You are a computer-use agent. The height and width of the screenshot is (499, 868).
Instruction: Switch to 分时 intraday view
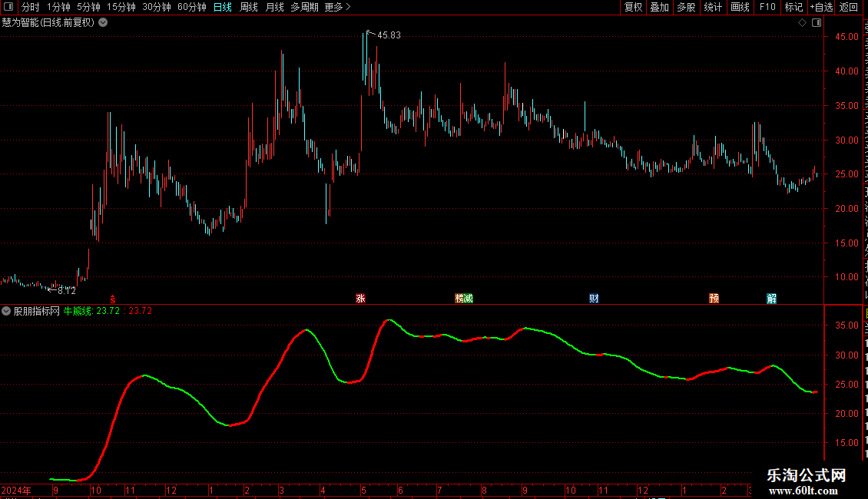click(x=31, y=7)
